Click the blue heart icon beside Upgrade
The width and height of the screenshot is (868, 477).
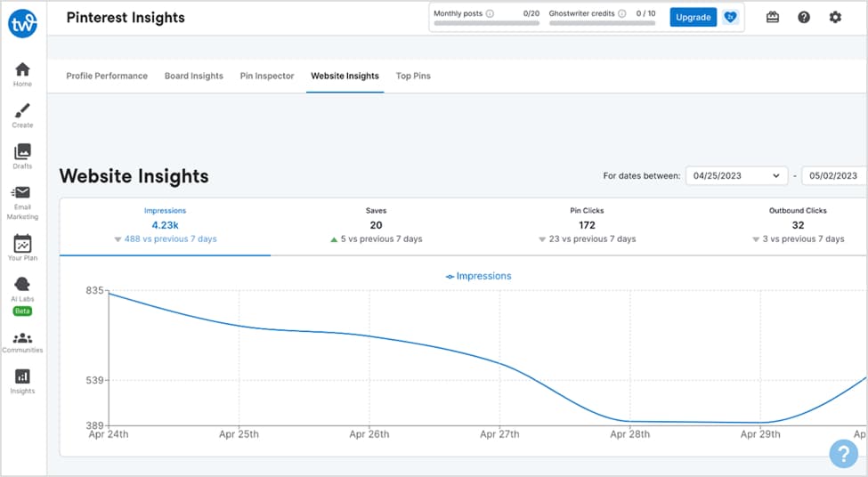tap(731, 17)
